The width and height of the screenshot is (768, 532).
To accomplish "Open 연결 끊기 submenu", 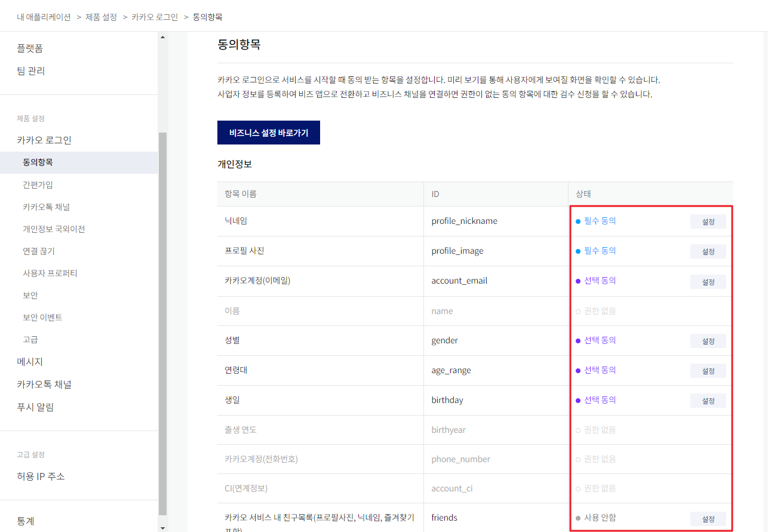I will [39, 251].
